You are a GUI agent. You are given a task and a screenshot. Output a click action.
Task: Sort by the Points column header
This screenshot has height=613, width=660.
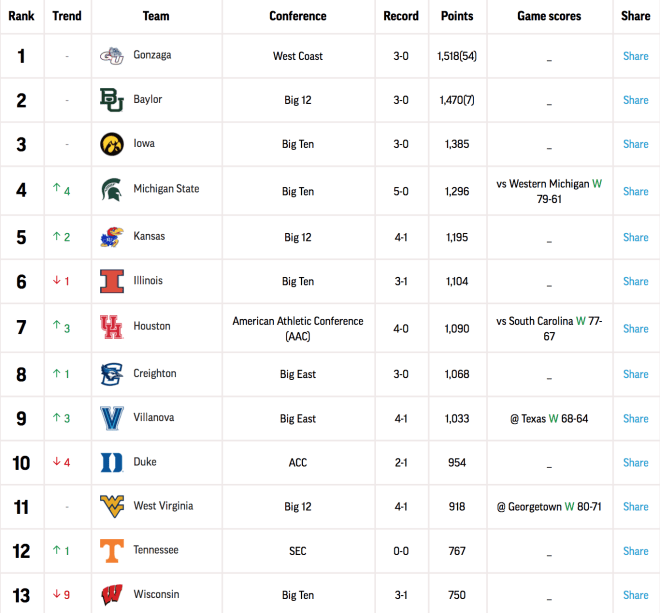pyautogui.click(x=457, y=16)
